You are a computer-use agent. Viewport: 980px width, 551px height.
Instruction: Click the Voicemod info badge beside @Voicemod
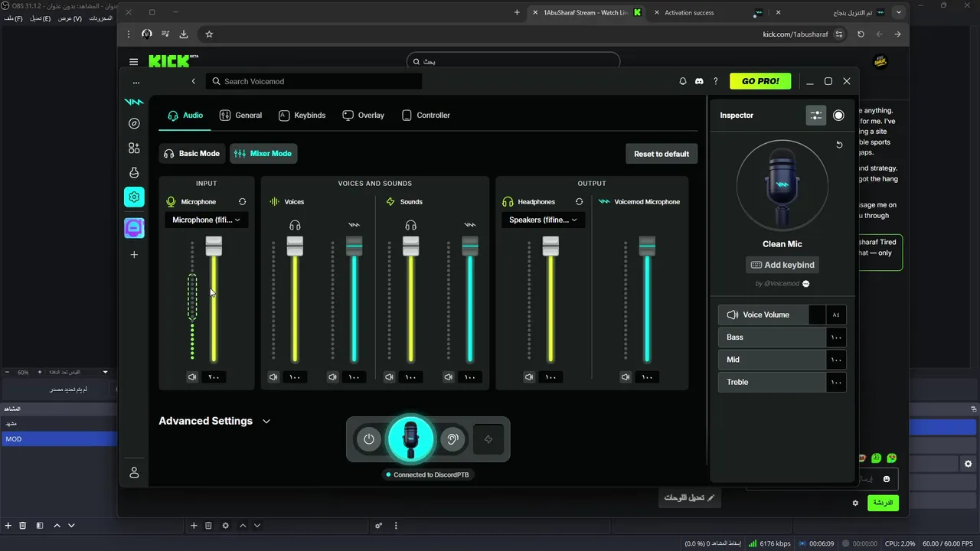point(805,284)
